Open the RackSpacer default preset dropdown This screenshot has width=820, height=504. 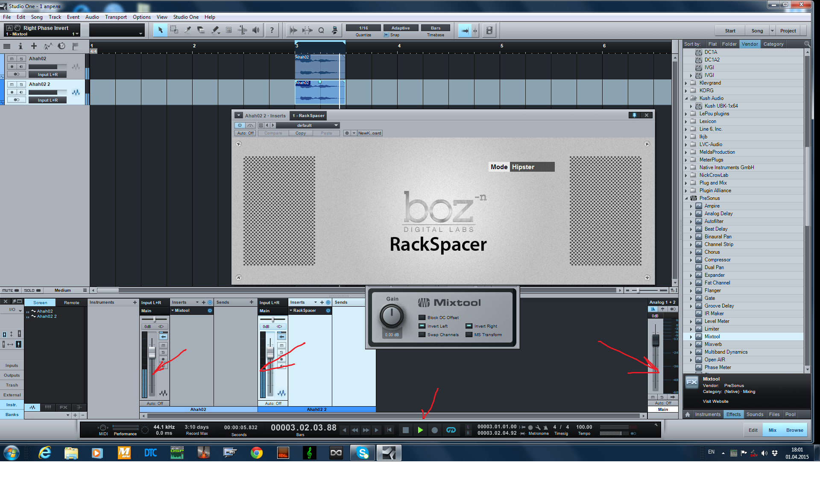coord(336,126)
